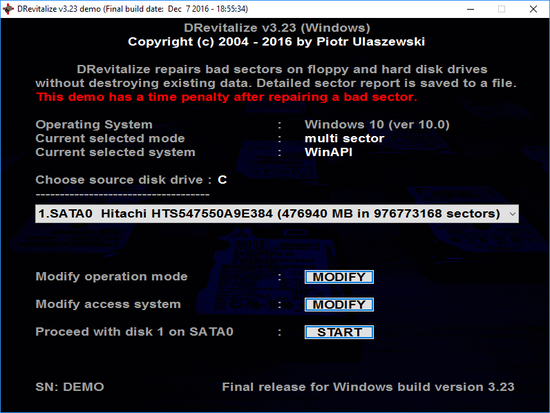The width and height of the screenshot is (550, 413).
Task: Select the SATA0 Hitachi HTS547550A9E384 drive entry
Action: coord(277,214)
